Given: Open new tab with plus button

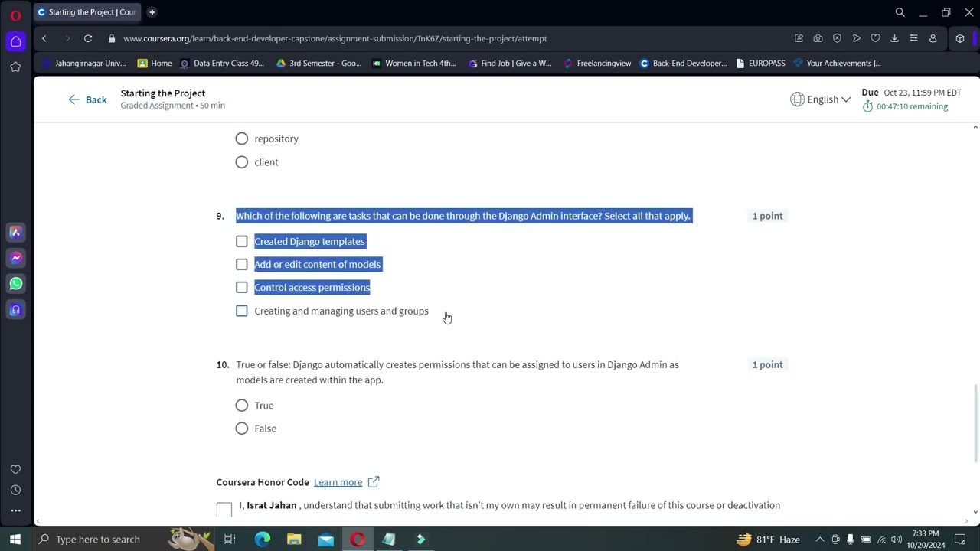Looking at the screenshot, I should point(152,12).
